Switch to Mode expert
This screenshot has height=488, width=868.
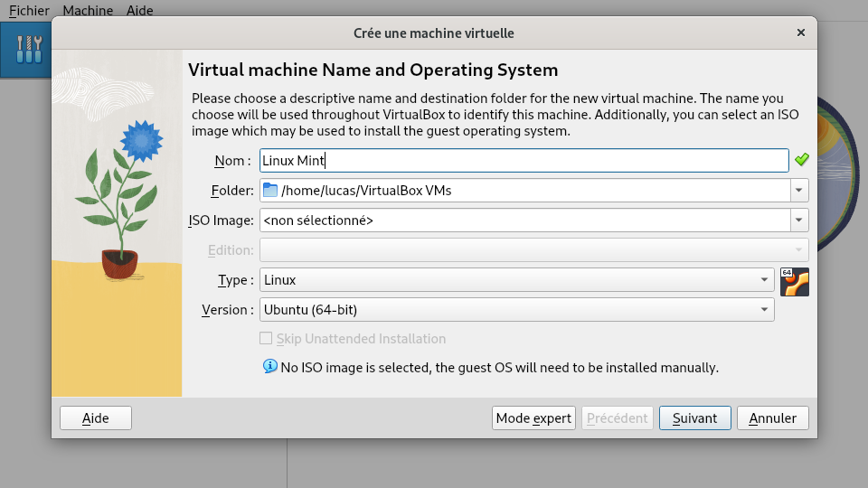click(x=533, y=418)
